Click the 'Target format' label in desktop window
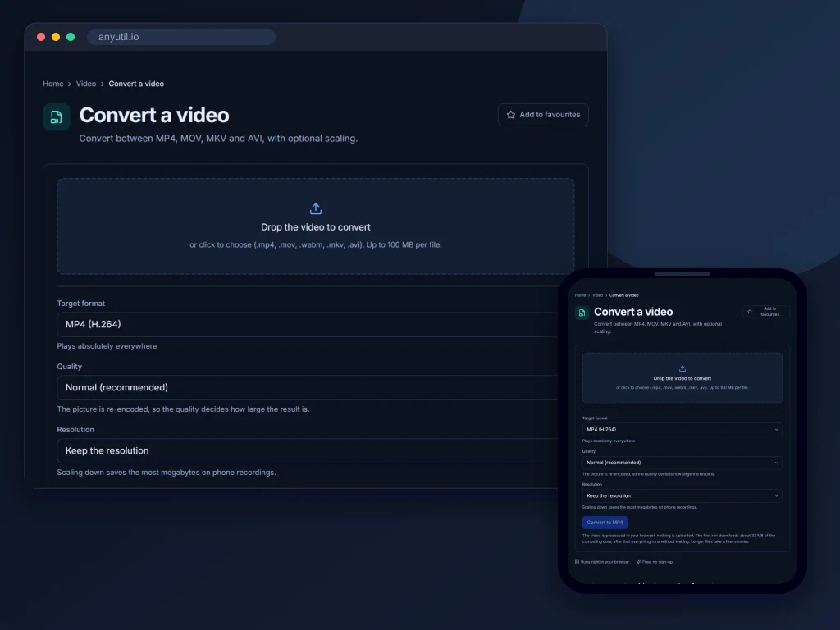This screenshot has width=840, height=630. pyautogui.click(x=81, y=304)
